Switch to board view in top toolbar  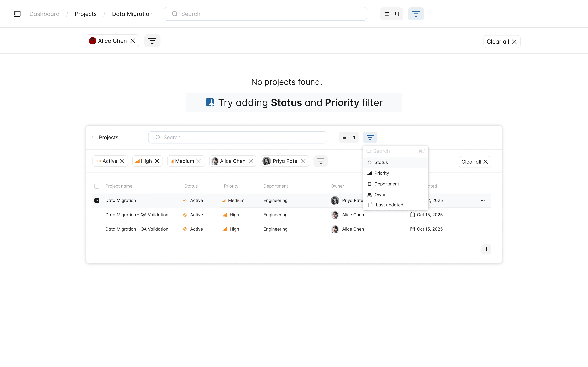(397, 14)
